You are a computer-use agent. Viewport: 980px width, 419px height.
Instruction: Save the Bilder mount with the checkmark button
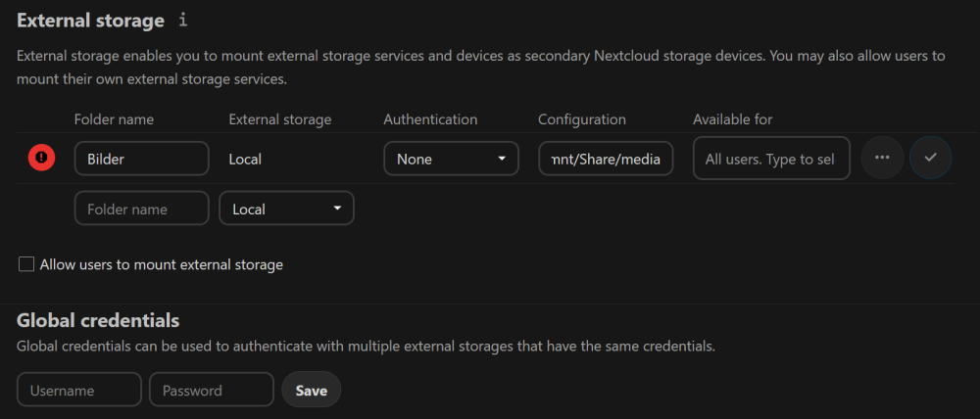tap(930, 158)
